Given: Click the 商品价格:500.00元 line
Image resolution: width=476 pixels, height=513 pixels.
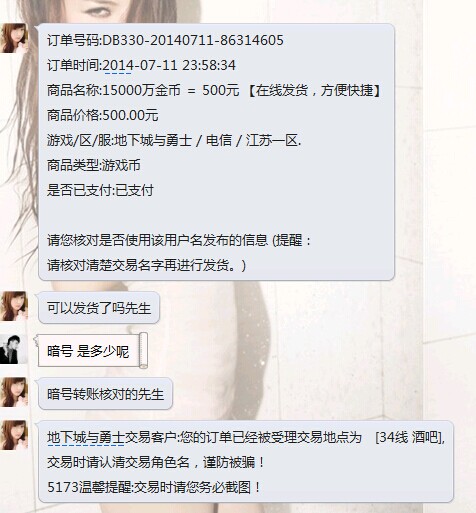Looking at the screenshot, I should coord(103,115).
